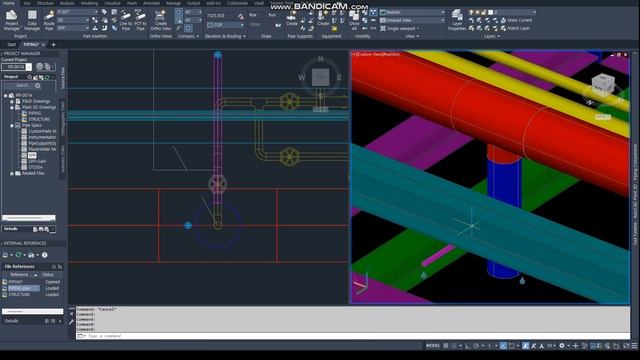Select the STS304 pipe spec item
The height and width of the screenshot is (360, 640).
[36, 167]
